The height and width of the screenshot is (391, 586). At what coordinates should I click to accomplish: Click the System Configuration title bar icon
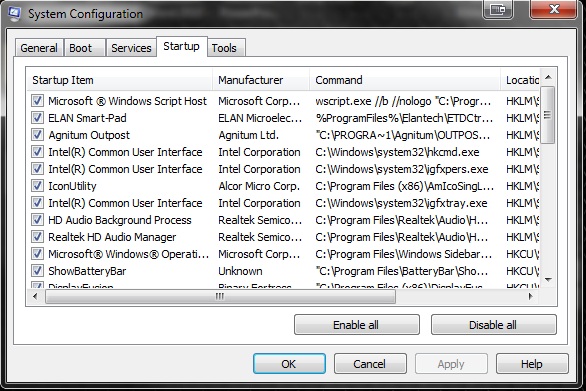14,13
